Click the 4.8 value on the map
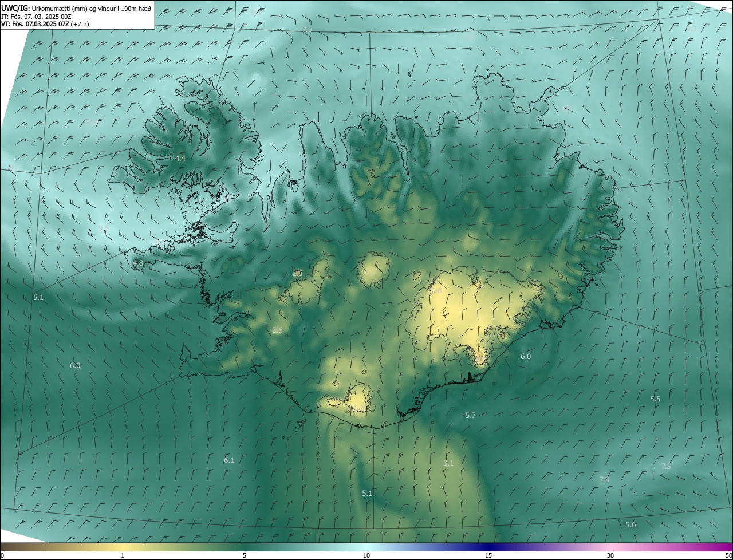The image size is (733, 560). point(137,263)
